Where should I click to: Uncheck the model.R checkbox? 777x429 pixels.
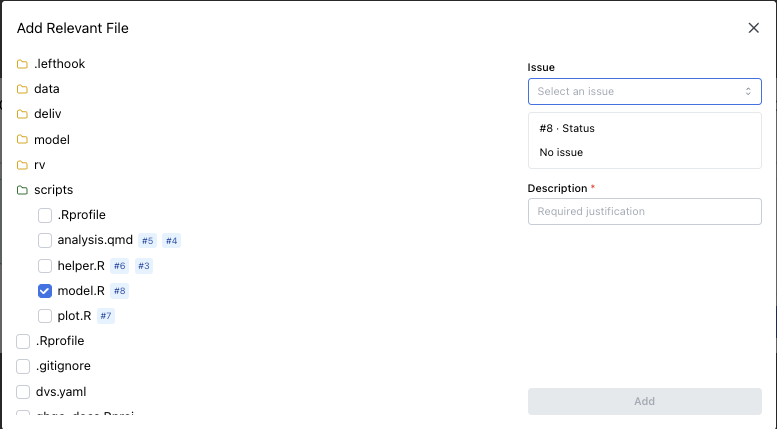tap(45, 291)
